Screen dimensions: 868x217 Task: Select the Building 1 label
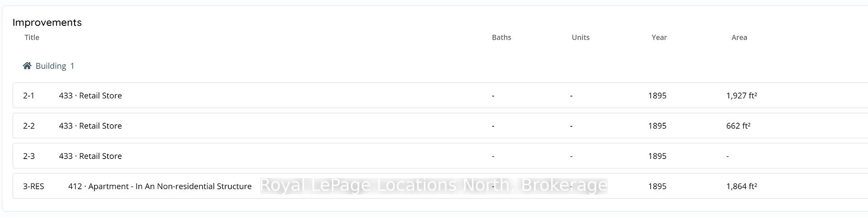(55, 66)
